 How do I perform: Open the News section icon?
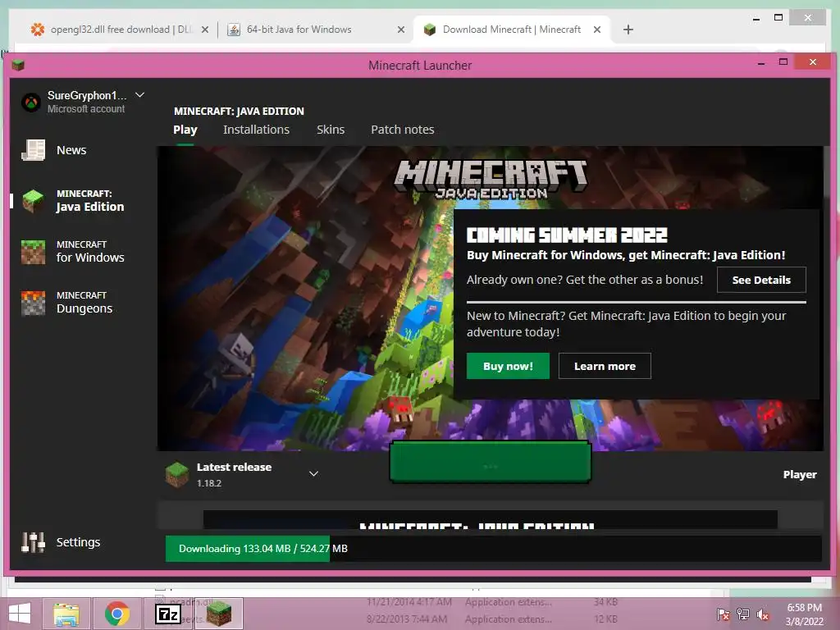(33, 150)
